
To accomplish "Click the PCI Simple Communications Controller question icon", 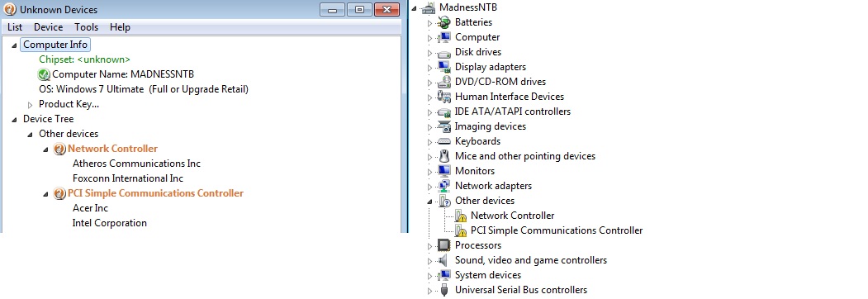I will (x=59, y=194).
